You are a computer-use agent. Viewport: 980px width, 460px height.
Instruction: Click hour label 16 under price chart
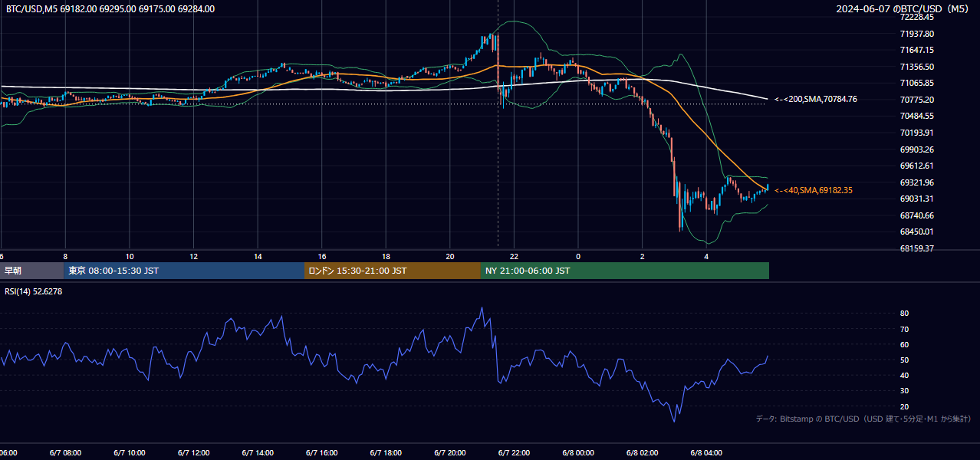click(x=322, y=256)
